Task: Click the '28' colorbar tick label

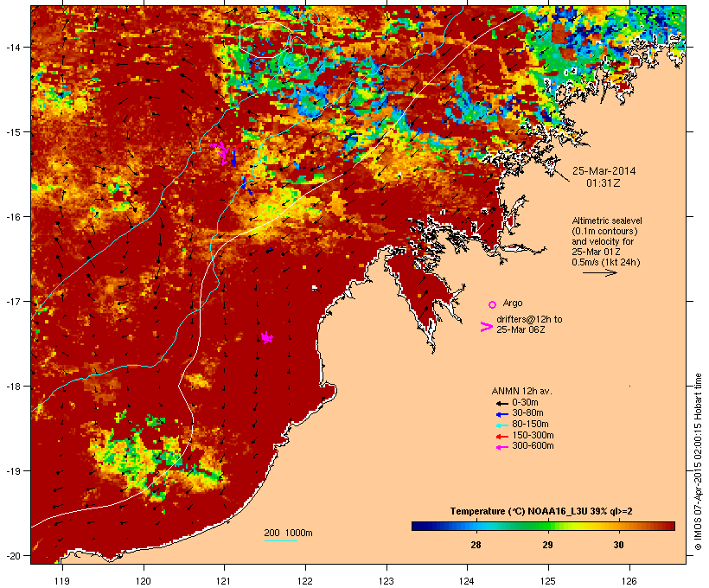Action: click(x=476, y=545)
